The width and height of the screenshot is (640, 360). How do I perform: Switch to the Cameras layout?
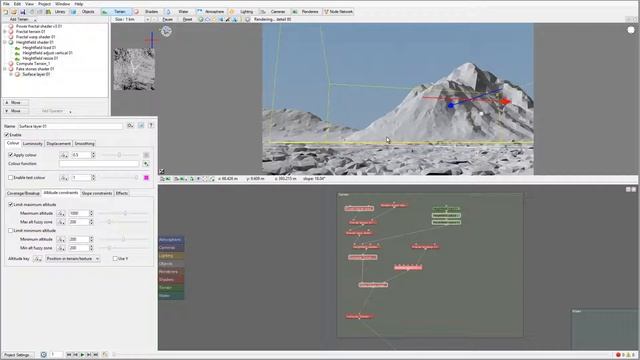tap(274, 12)
